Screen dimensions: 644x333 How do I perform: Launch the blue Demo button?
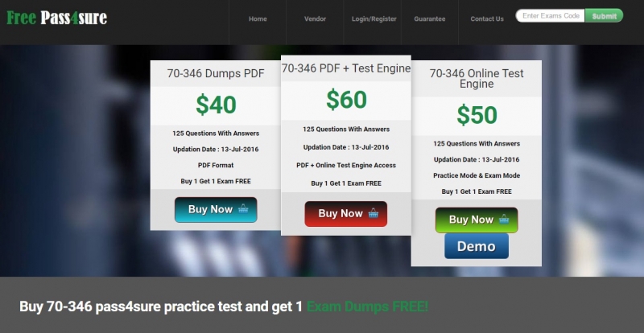pyautogui.click(x=477, y=246)
